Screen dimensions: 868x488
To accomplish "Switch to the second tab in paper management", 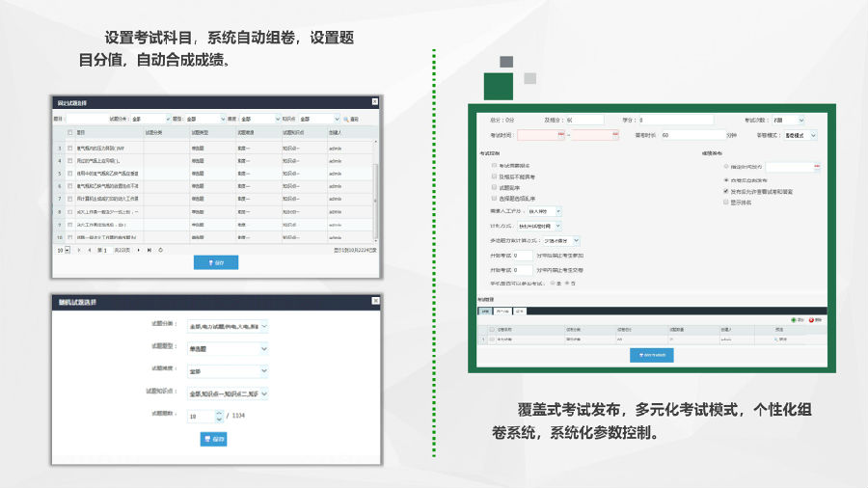I will [x=502, y=312].
